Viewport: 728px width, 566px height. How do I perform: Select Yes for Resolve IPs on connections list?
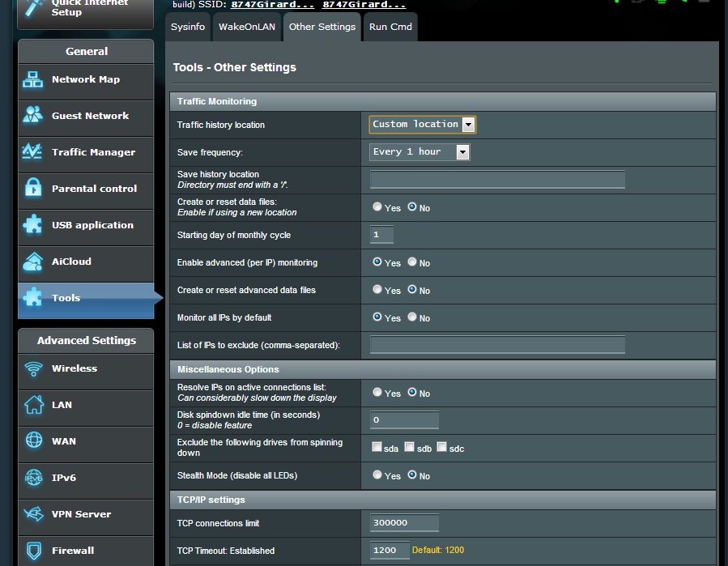coord(377,392)
